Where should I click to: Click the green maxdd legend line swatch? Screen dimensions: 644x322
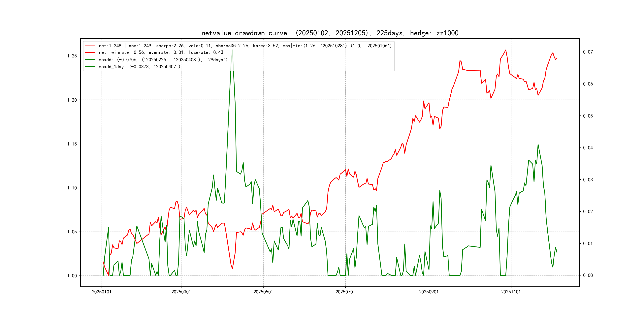(x=90, y=60)
